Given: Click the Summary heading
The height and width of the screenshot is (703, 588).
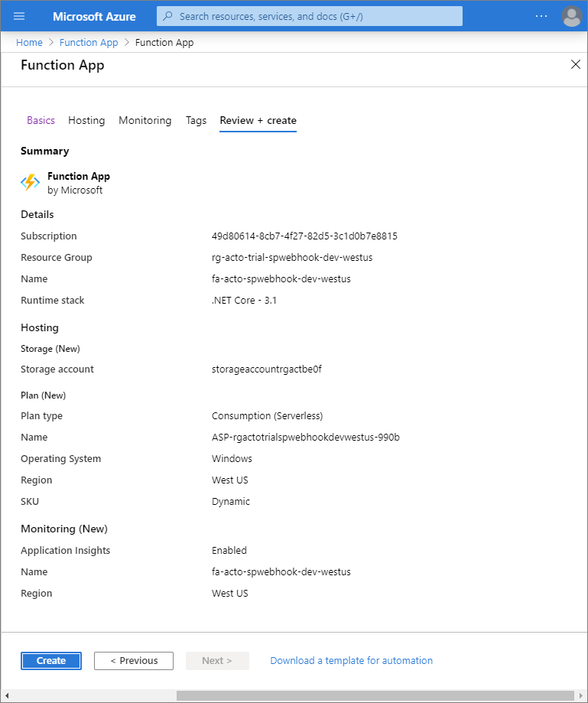Looking at the screenshot, I should point(45,151).
